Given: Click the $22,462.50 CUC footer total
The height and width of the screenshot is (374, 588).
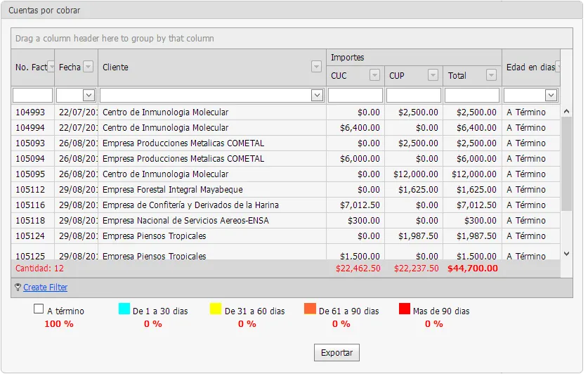Looking at the screenshot, I should tap(358, 269).
